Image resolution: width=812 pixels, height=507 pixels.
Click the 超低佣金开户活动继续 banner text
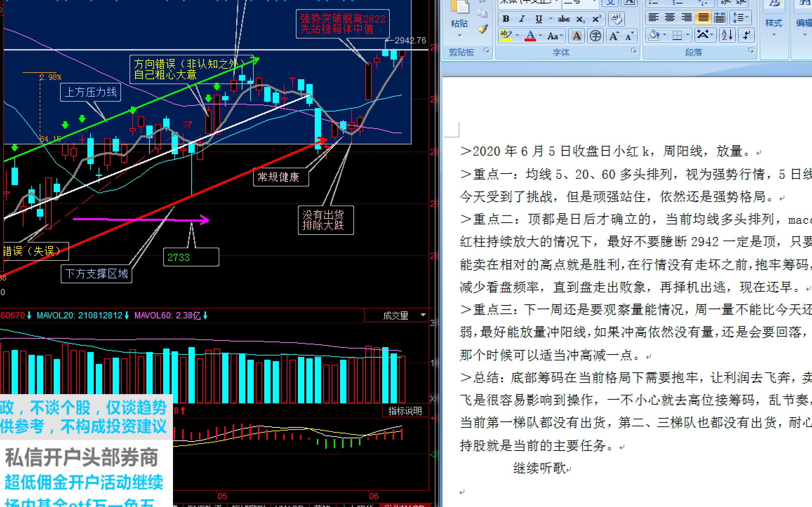pos(84,482)
